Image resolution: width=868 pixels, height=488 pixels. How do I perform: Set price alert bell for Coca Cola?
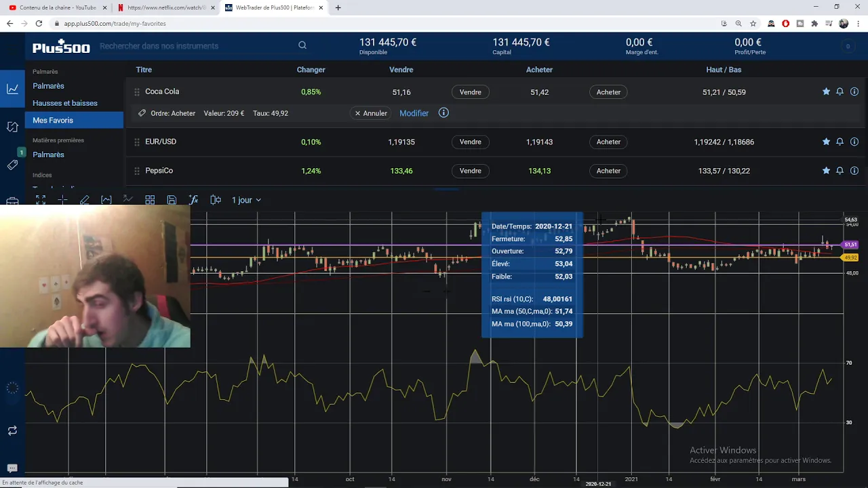(840, 91)
